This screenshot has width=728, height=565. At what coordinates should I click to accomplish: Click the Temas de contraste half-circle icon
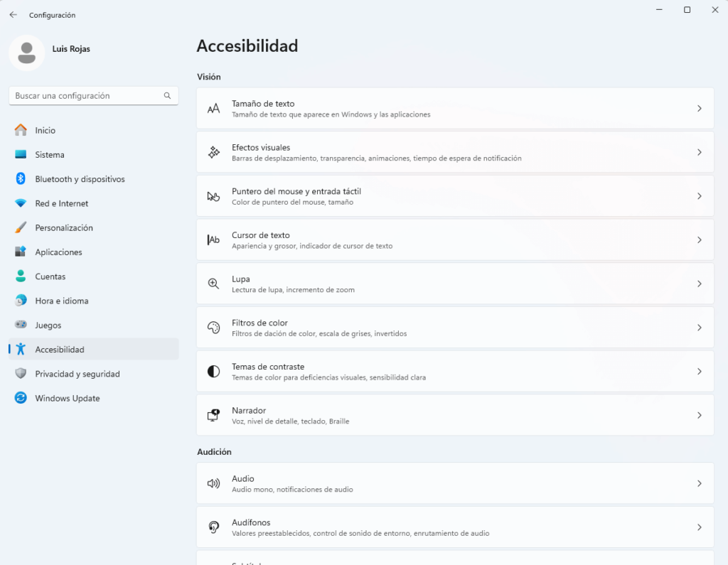coord(213,372)
